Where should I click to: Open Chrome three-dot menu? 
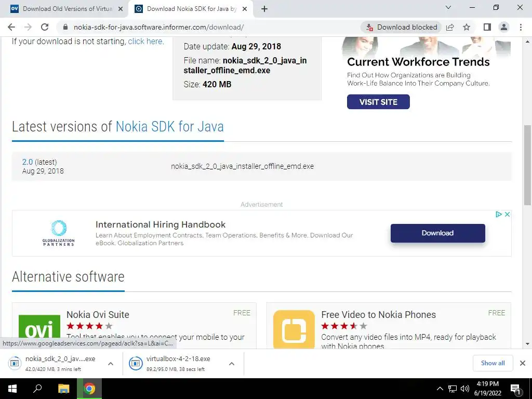(521, 27)
